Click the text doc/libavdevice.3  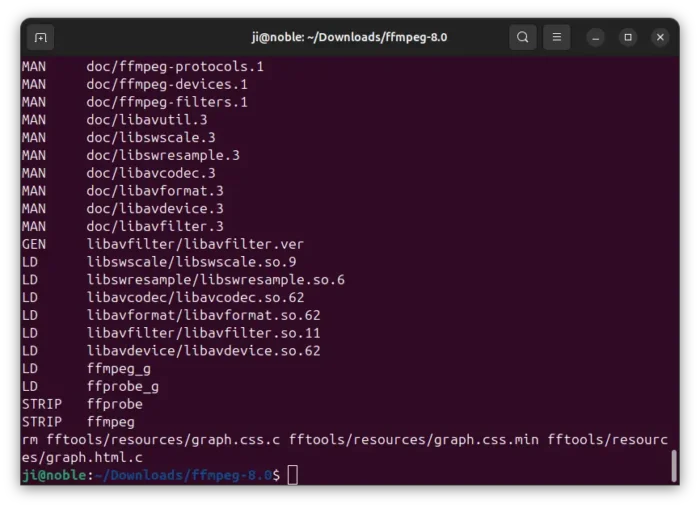[155, 208]
